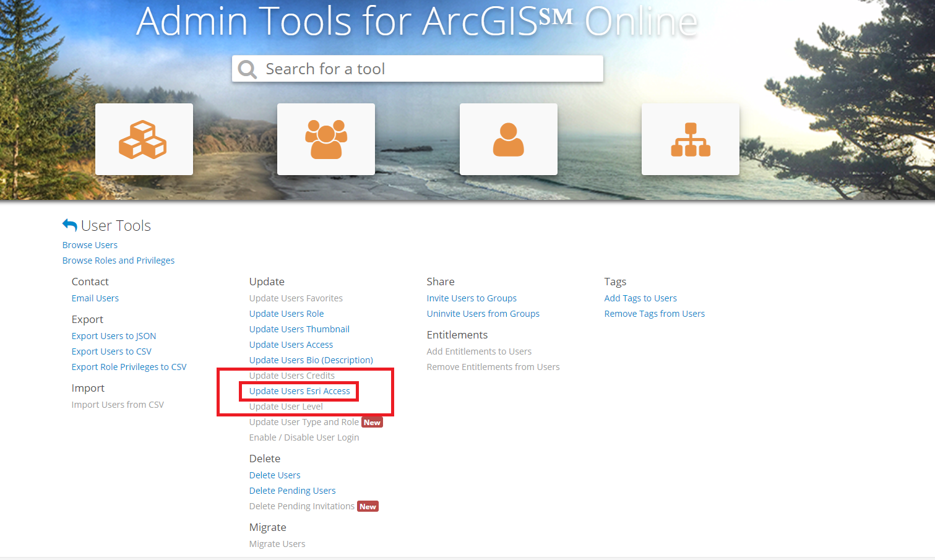Click the magnifying glass search icon
The image size is (935, 560).
coord(248,69)
